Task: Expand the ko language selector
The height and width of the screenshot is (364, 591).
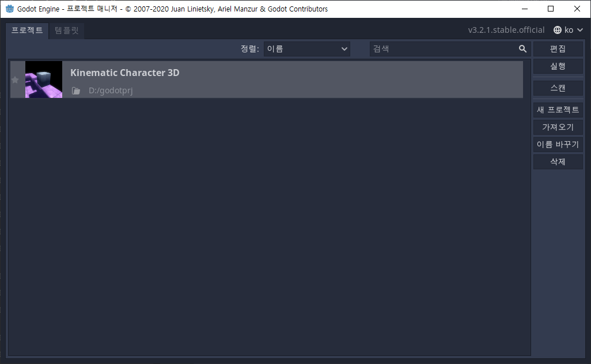Action: pos(569,30)
